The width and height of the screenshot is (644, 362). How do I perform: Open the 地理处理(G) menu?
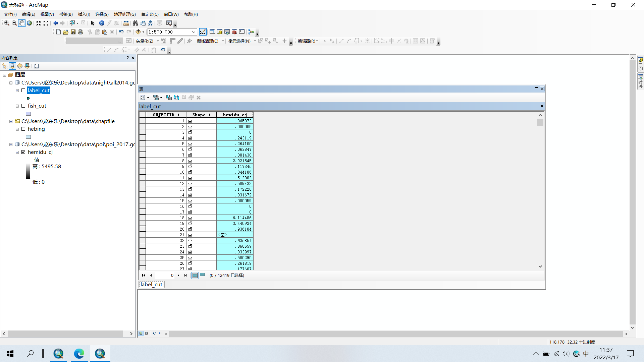[124, 14]
